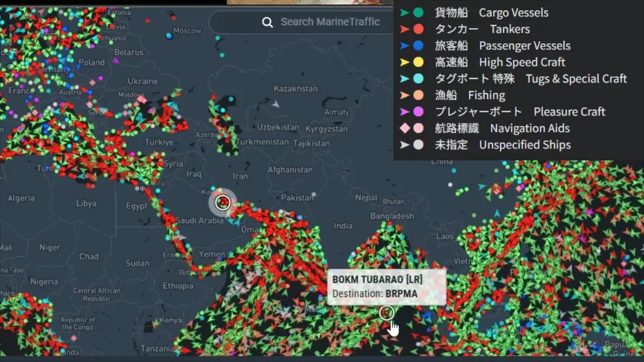
Task: Click the India map label
Action: pos(343,226)
